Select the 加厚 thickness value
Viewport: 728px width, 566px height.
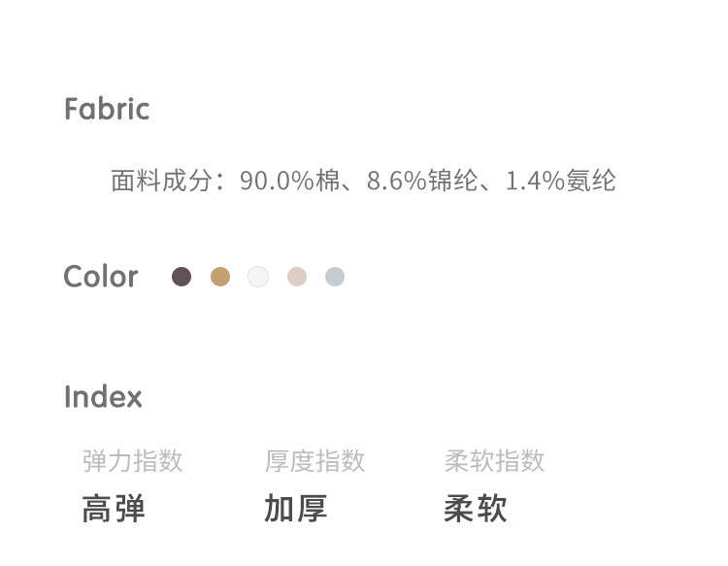pyautogui.click(x=295, y=509)
